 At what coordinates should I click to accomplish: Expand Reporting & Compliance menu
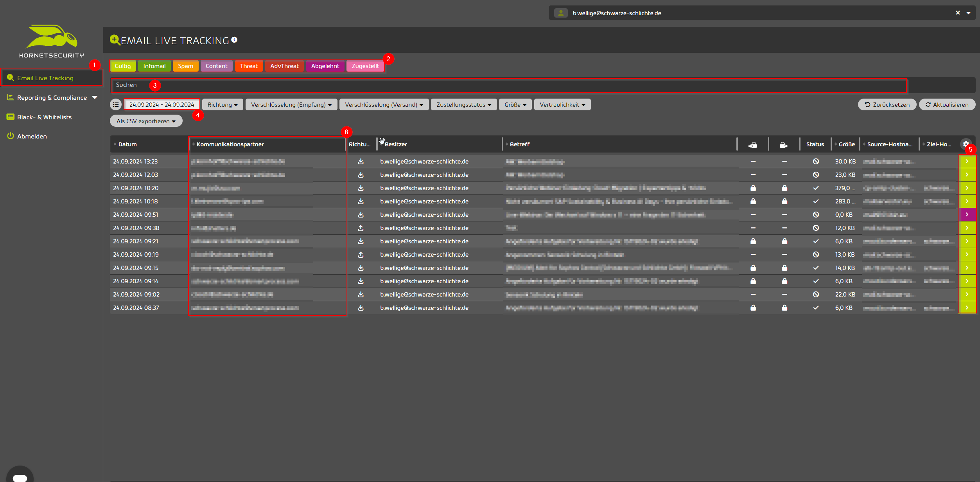[52, 97]
